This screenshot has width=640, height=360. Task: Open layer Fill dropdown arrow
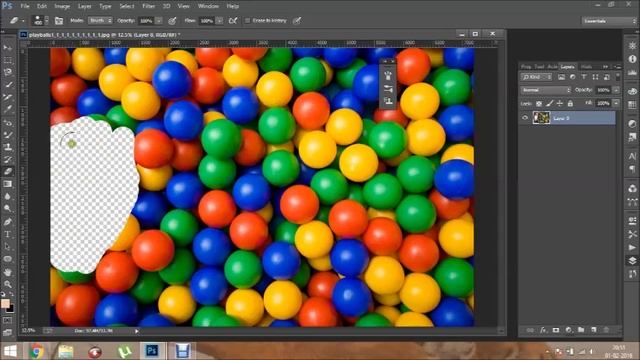click(x=616, y=104)
